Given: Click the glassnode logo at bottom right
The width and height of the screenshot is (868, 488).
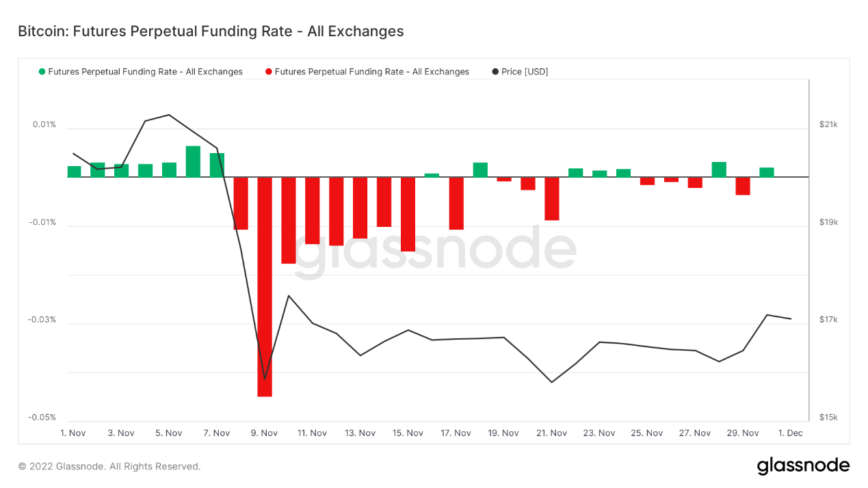Looking at the screenshot, I should point(803,466).
